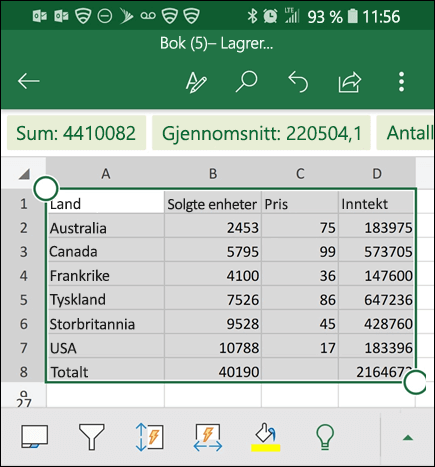Select the Tyskland cell

click(x=105, y=300)
